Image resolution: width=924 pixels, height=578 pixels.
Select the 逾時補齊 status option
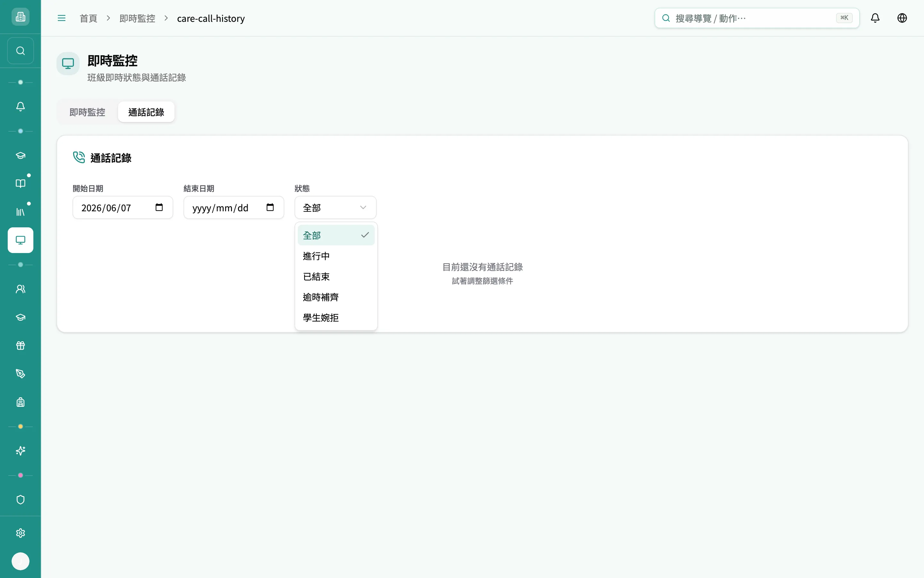[x=336, y=297]
